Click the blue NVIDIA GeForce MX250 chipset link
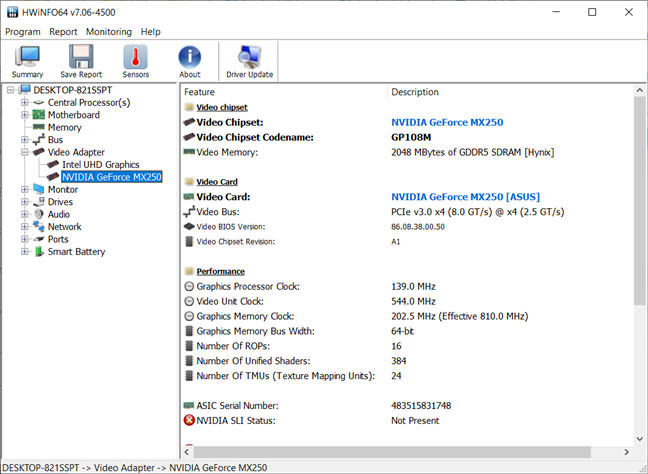648x474 pixels. 447,122
